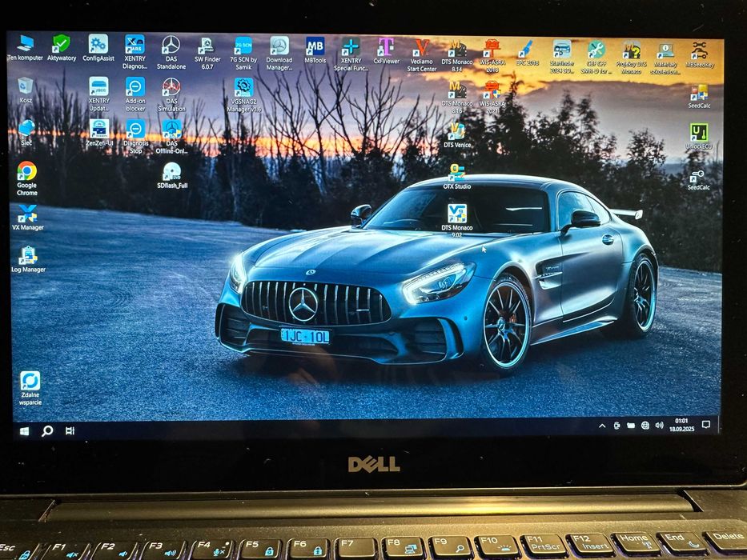Screen dimensions: 747x560
Task: Select the UnlockECU icon
Action: (698, 137)
